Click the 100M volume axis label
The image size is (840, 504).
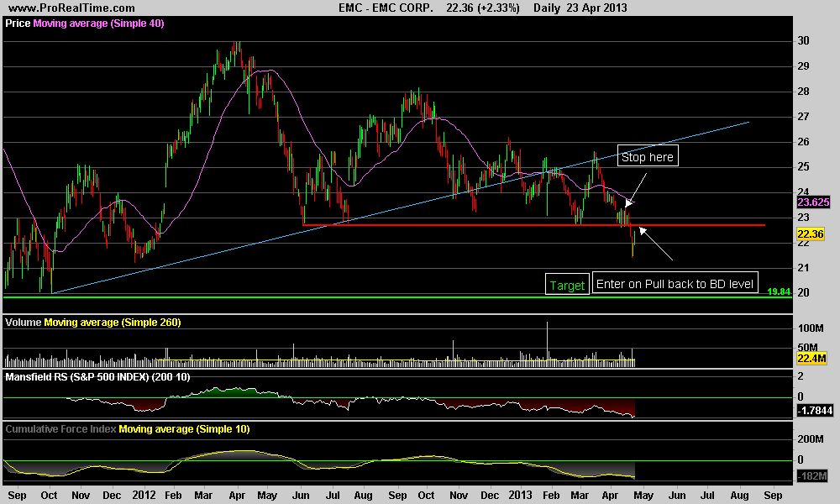pos(811,328)
